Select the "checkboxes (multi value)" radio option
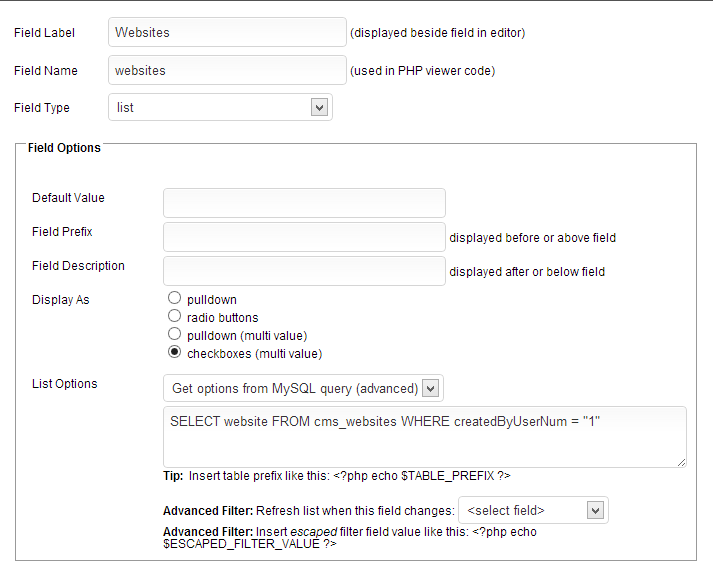Viewport: 713px width, 572px height. 175,352
